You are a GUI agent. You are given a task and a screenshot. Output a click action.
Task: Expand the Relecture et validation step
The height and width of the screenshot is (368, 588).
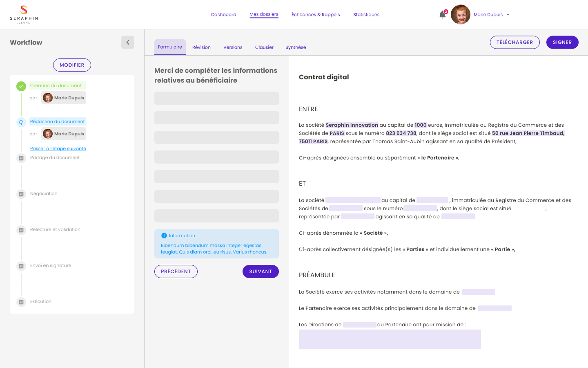pos(21,230)
